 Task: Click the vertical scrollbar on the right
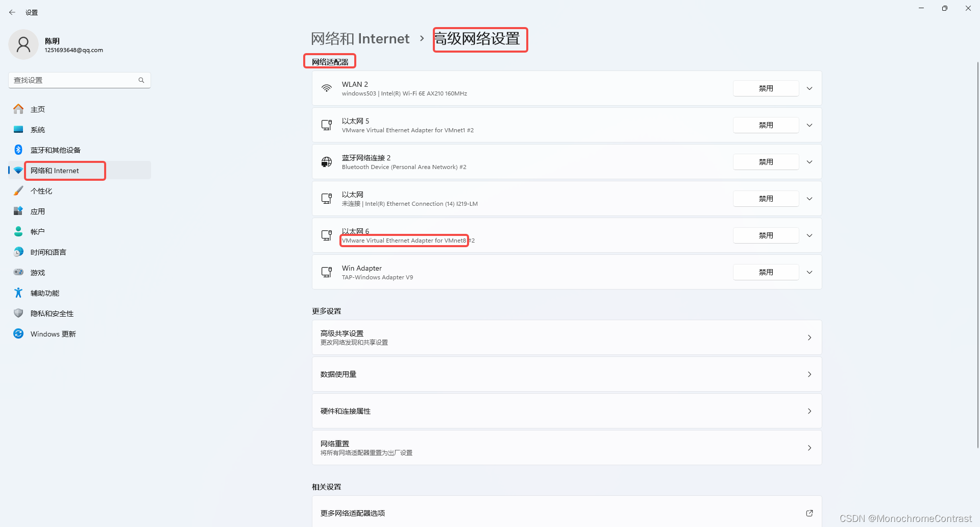(x=977, y=255)
